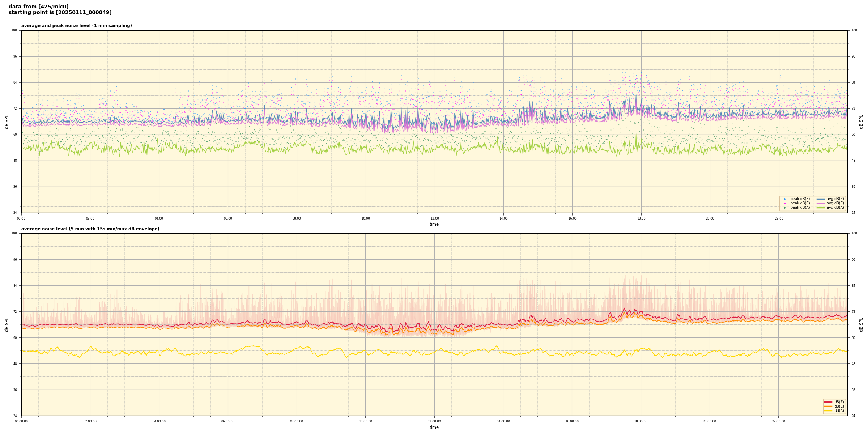This screenshot has width=868, height=434.
Task: Click orange dB(C) line sample in bottom legend
Action: (x=828, y=406)
